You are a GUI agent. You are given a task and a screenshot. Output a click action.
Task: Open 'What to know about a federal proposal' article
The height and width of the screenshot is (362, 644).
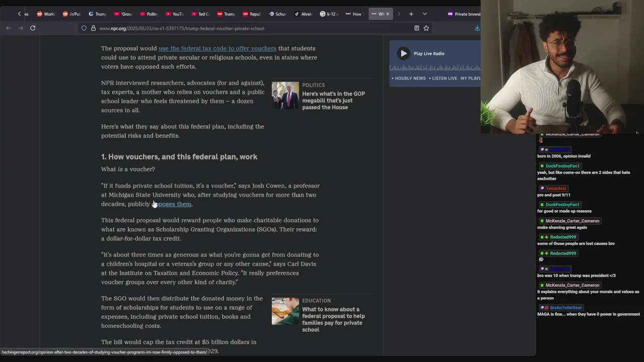pos(334,319)
